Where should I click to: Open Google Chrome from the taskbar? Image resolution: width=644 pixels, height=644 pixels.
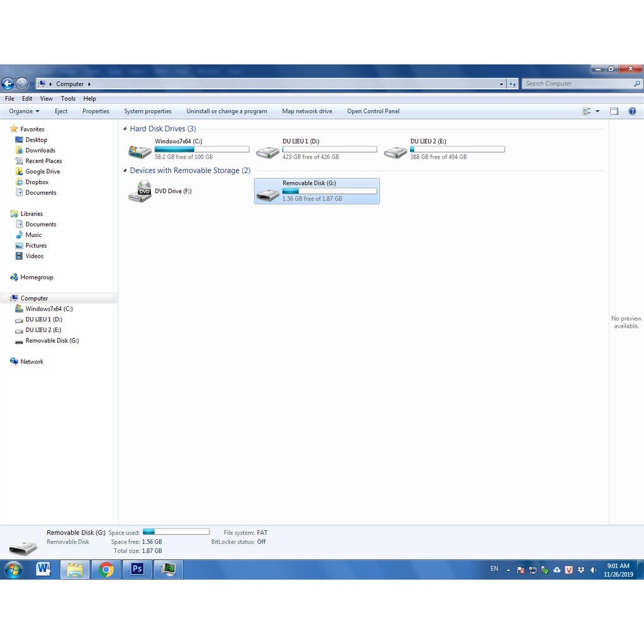point(106,570)
